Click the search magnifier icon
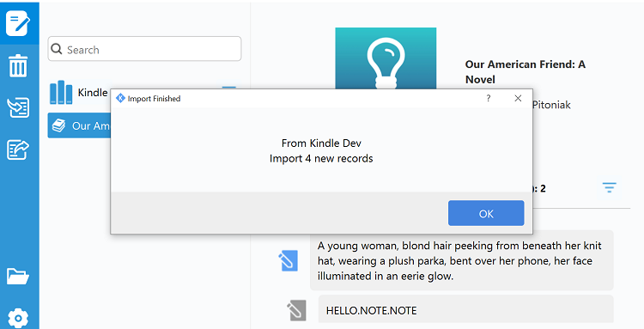Viewport: 644px width, 329px height. [x=57, y=49]
